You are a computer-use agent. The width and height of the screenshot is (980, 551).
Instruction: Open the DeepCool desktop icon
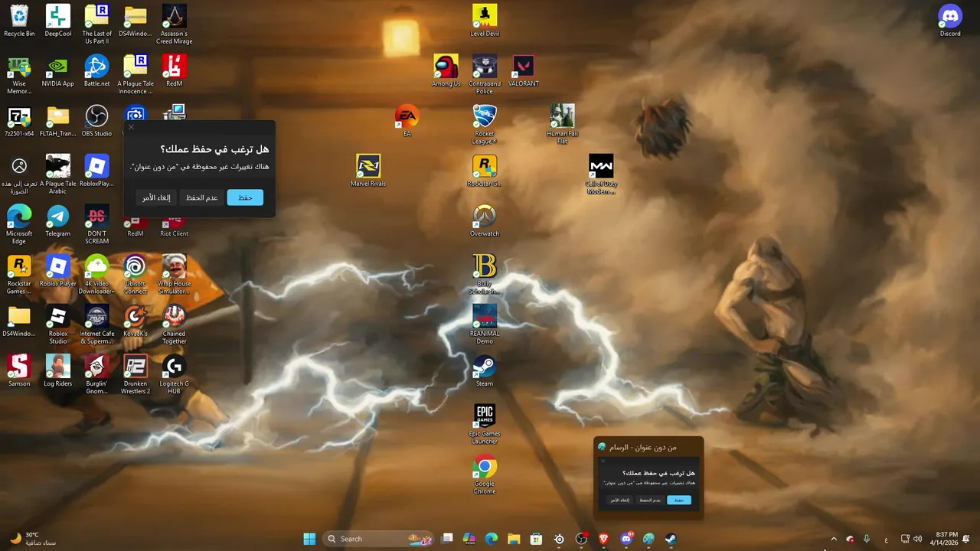[58, 21]
